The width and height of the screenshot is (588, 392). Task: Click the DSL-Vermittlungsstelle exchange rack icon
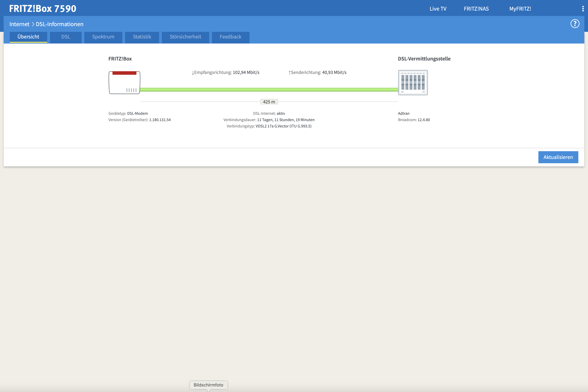[x=413, y=82]
